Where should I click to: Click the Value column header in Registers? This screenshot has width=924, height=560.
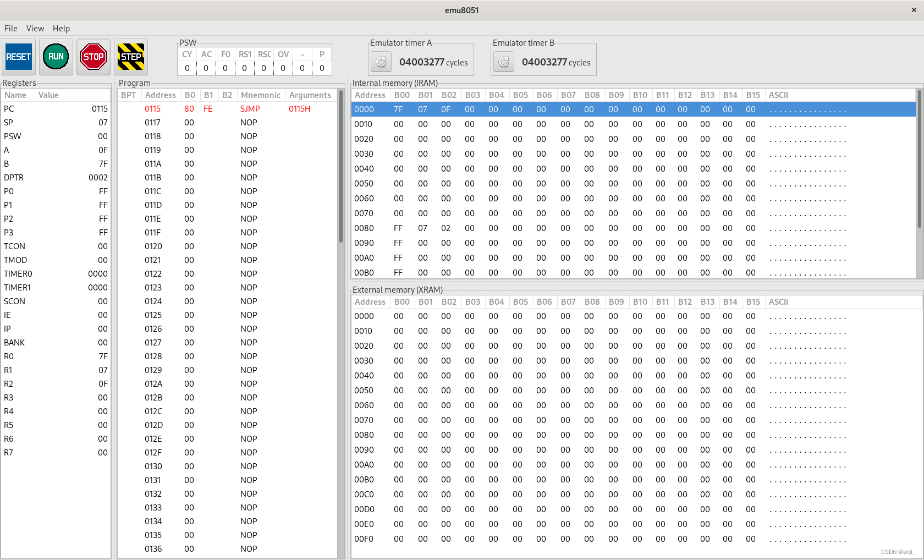click(73, 95)
